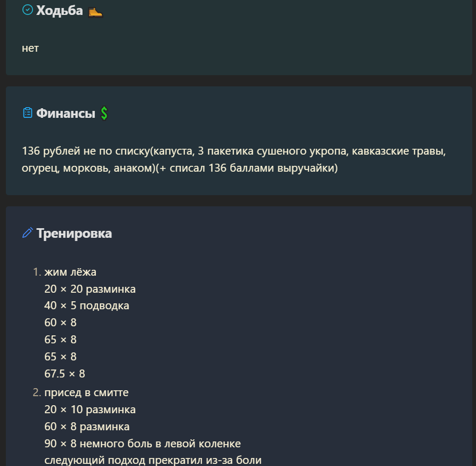Click the line '60 × 8' under жим лёжа
This screenshot has width=476, height=466.
point(60,323)
